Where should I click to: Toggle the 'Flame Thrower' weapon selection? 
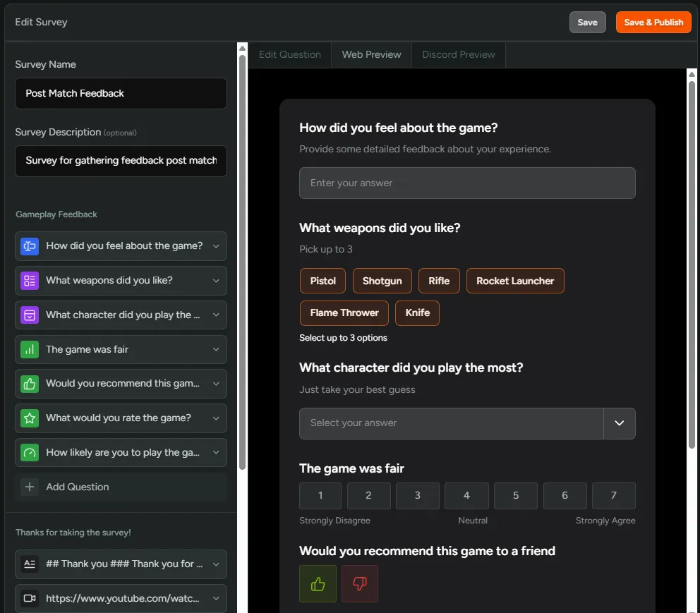click(344, 312)
